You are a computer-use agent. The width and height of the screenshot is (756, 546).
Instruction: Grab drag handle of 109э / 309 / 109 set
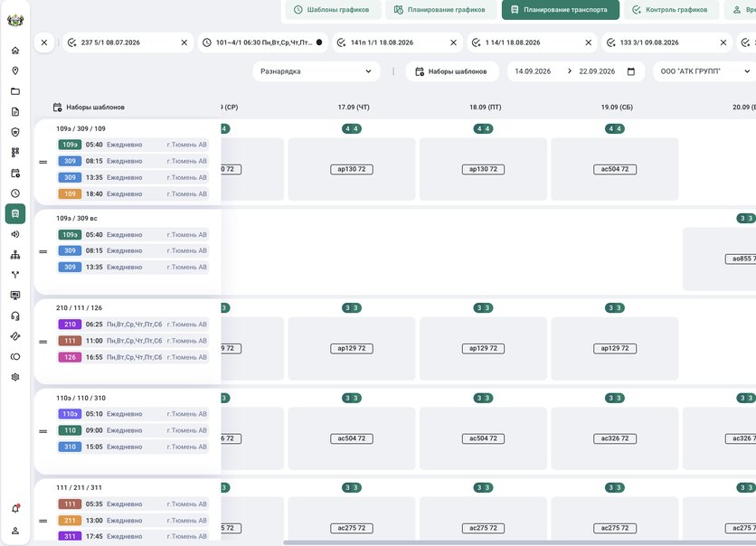point(43,162)
